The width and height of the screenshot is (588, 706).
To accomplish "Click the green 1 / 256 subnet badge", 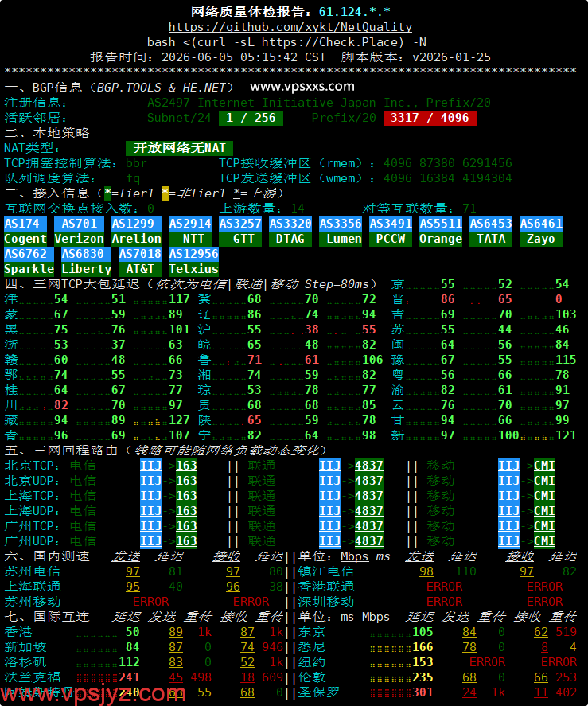I will pyautogui.click(x=251, y=118).
